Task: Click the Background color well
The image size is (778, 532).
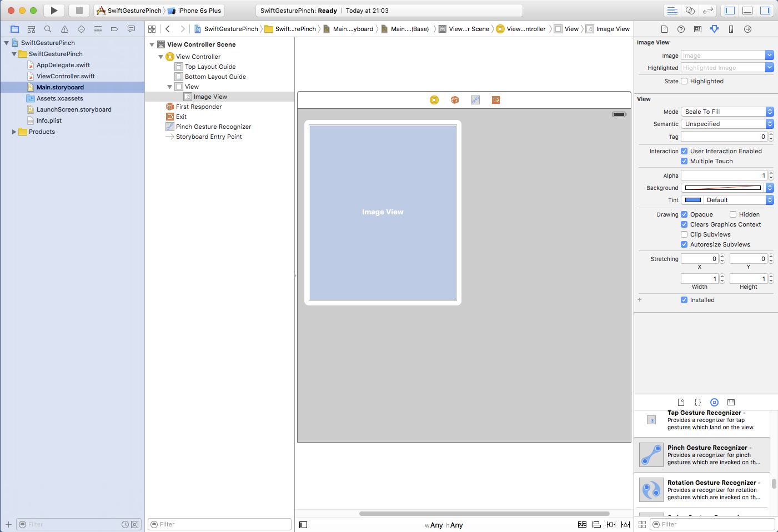Action: point(722,188)
